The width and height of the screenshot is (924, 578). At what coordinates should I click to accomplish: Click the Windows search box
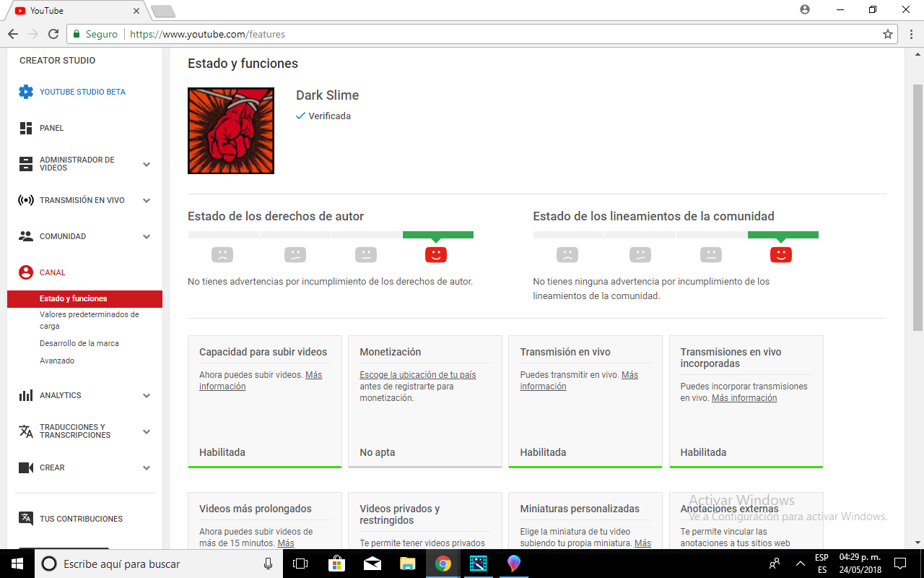pos(160,564)
